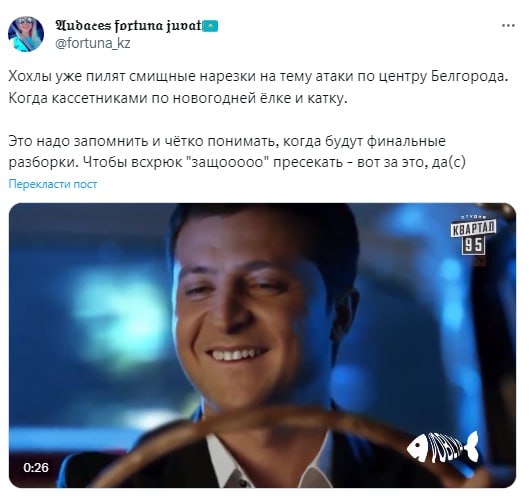Click the @fortuna_kz handle
This screenshot has width=529, height=497.
(93, 43)
